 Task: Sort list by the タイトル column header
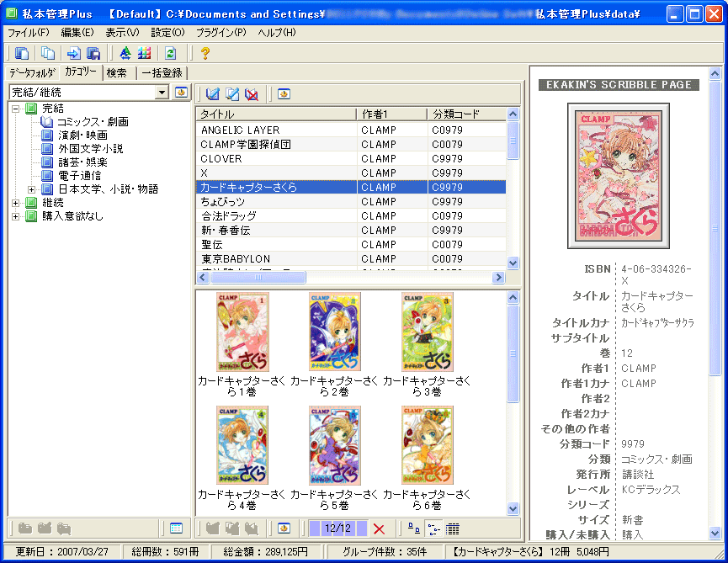coord(275,114)
